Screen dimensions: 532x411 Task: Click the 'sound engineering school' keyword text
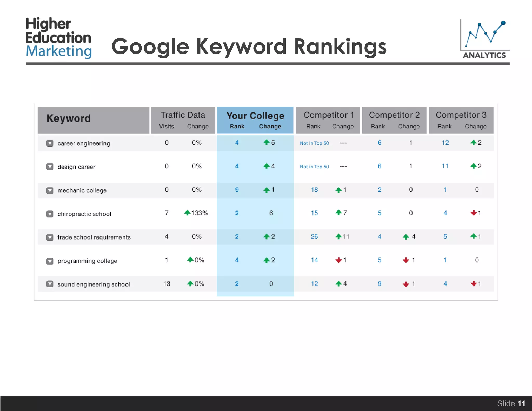[94, 284]
